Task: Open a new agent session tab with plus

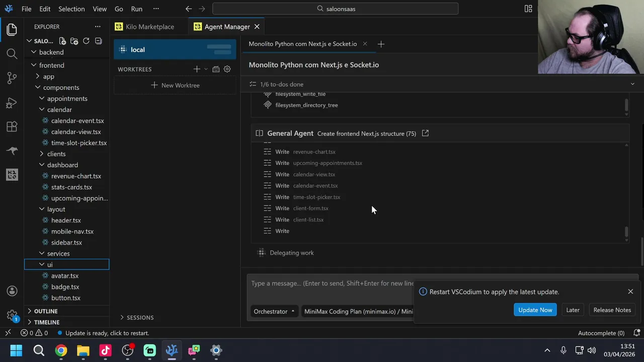Action: point(381,44)
